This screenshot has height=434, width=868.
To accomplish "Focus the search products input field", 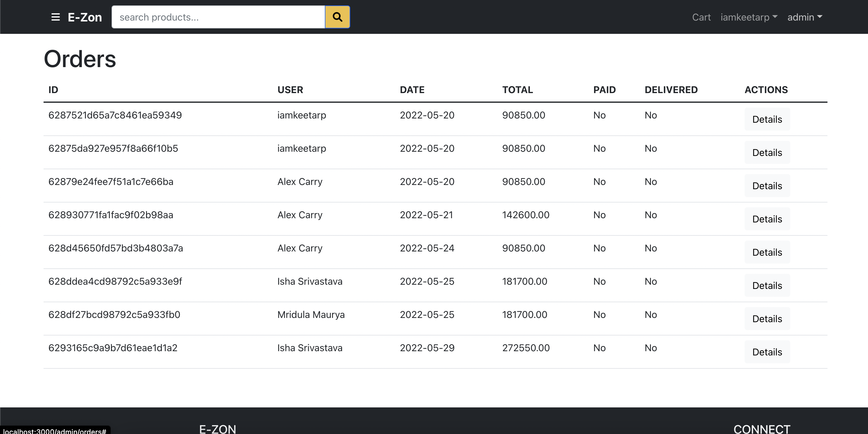I will point(218,17).
